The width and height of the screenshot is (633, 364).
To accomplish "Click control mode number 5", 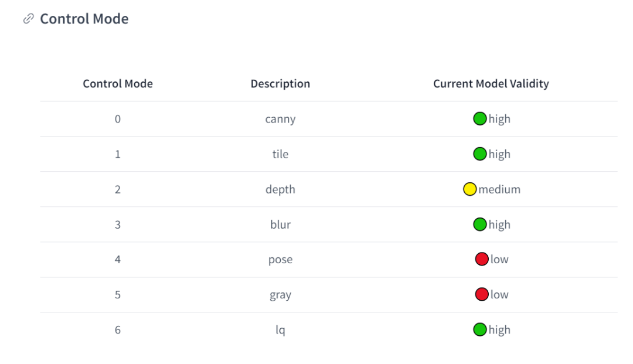I will [118, 295].
